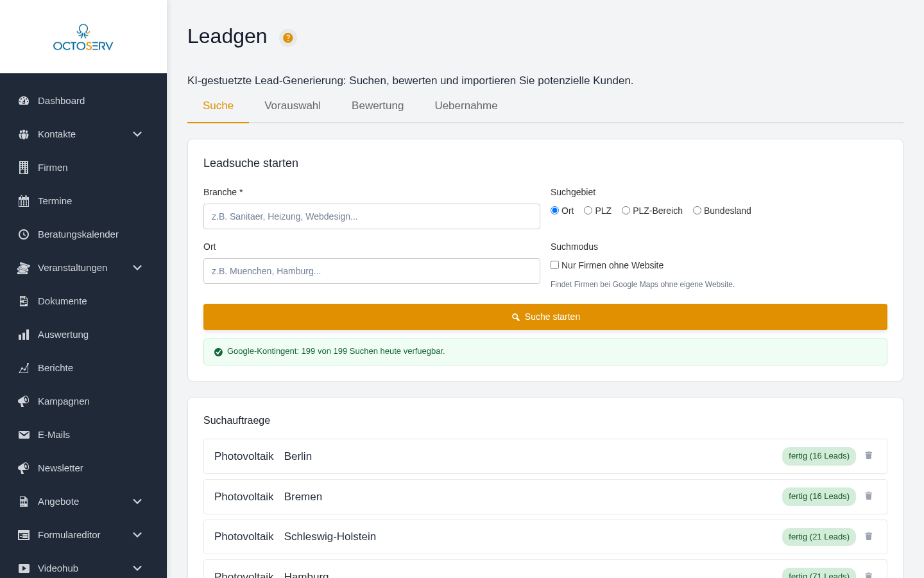
Task: Open the Newsletter page
Action: click(60, 468)
